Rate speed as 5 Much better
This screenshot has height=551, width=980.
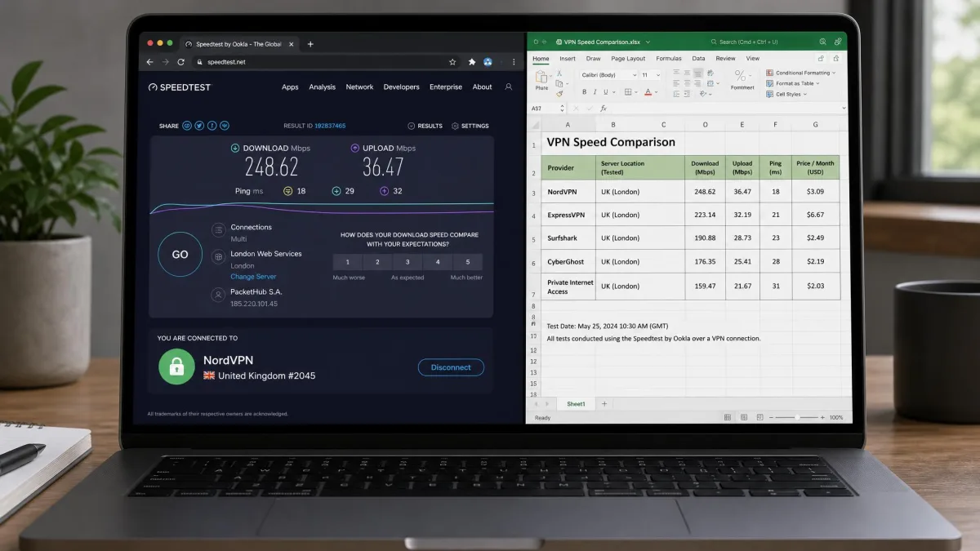click(468, 262)
